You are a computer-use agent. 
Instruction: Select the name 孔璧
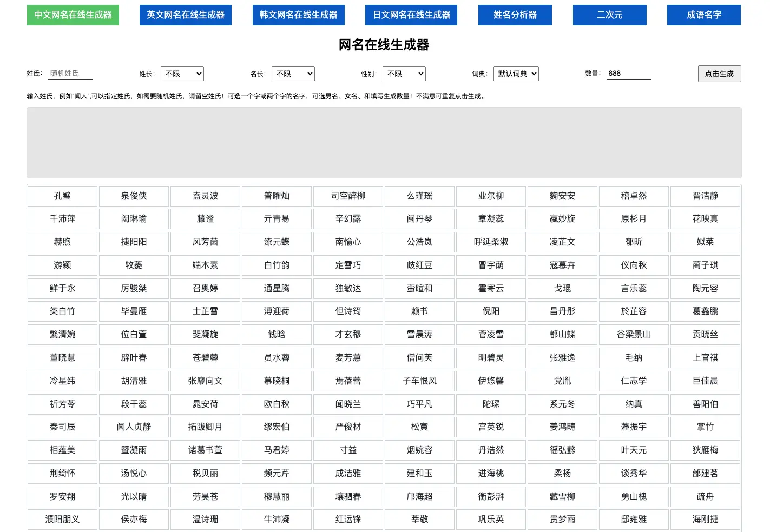pyautogui.click(x=63, y=196)
